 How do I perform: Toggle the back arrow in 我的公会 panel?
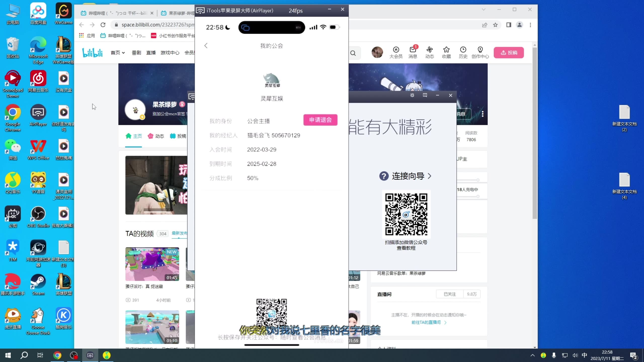[x=206, y=45]
